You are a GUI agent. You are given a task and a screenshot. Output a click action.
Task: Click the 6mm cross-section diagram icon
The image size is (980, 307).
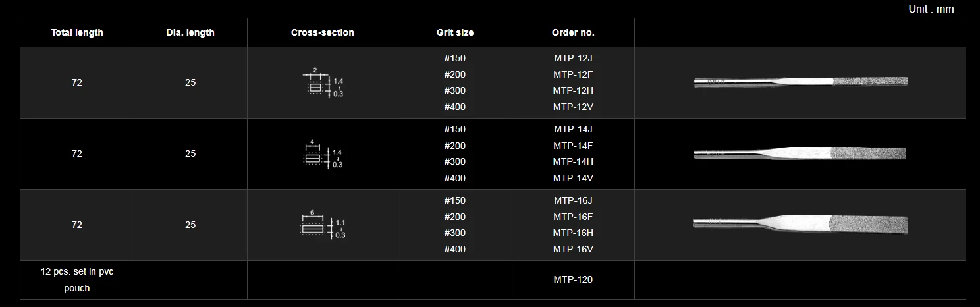(322, 225)
